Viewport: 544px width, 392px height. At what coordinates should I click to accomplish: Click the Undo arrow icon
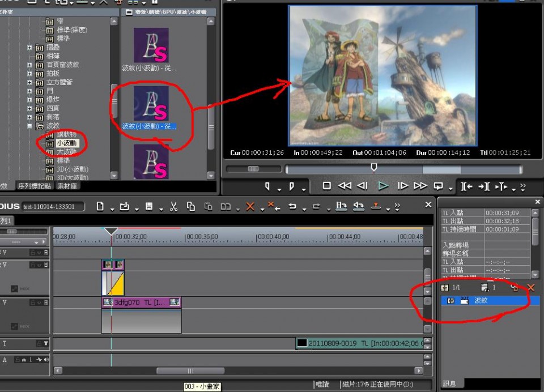293,207
